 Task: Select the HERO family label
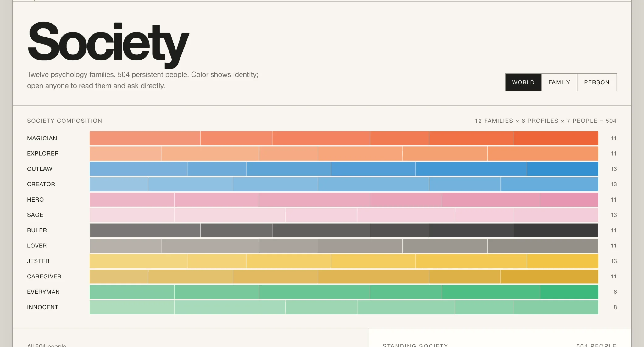(36, 200)
